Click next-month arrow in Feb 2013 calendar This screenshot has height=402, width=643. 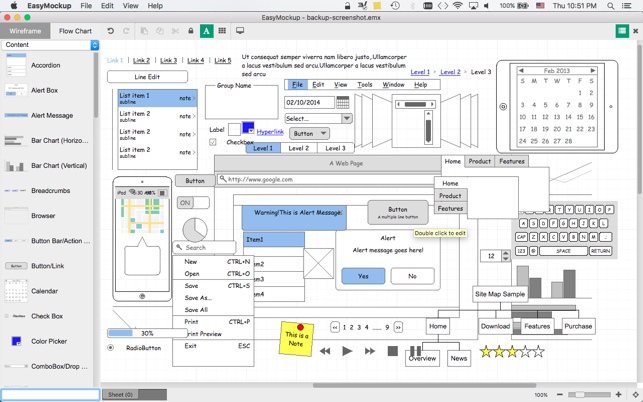click(593, 71)
